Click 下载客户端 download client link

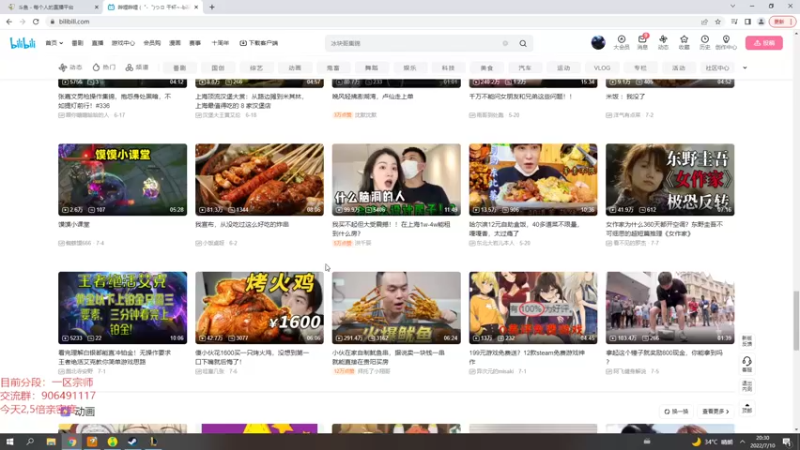point(259,43)
